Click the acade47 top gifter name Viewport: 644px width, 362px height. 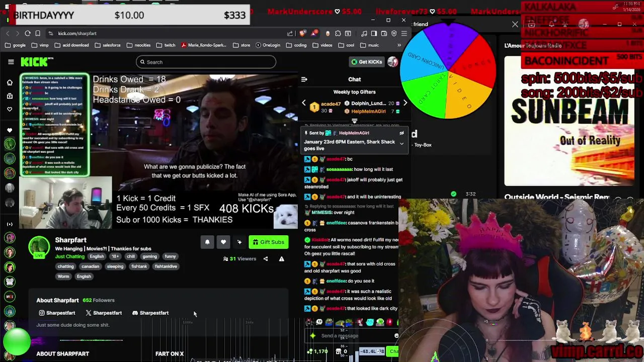pyautogui.click(x=331, y=104)
